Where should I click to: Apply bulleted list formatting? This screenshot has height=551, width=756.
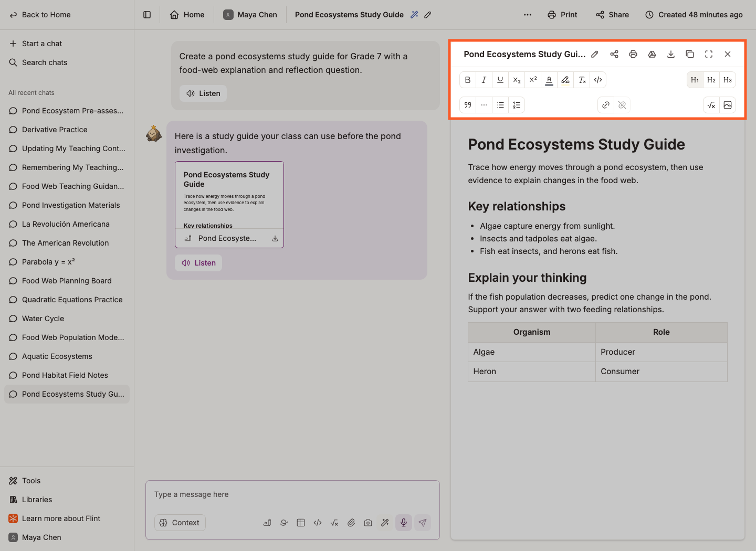(x=500, y=105)
